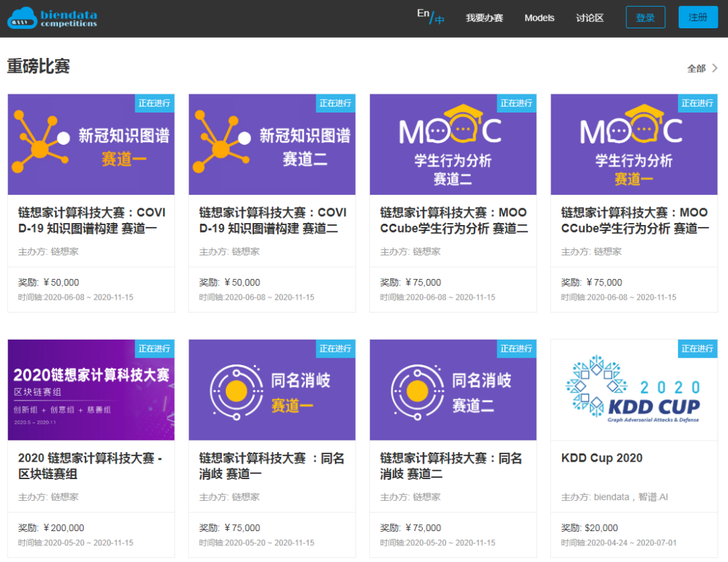Click prize ¥75,000 on MOOCCube 赛道二 card
Viewport: 728px width, 562px height.
(423, 282)
